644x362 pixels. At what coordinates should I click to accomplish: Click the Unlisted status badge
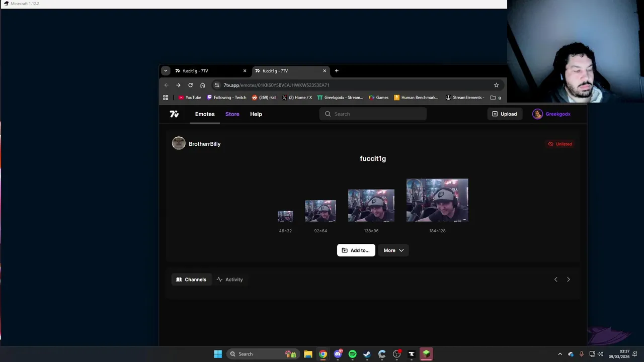(560, 144)
